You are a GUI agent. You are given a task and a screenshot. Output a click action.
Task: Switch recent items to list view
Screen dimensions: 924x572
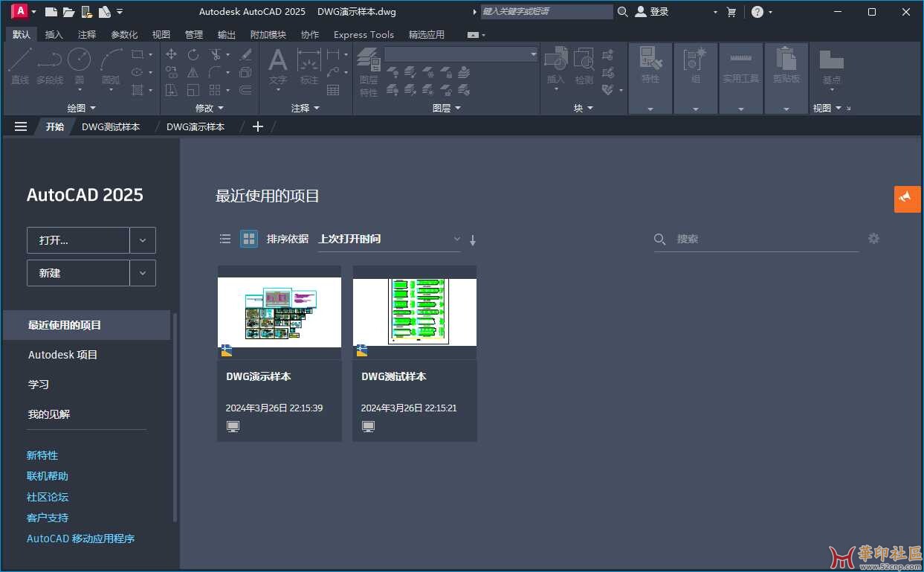[225, 239]
